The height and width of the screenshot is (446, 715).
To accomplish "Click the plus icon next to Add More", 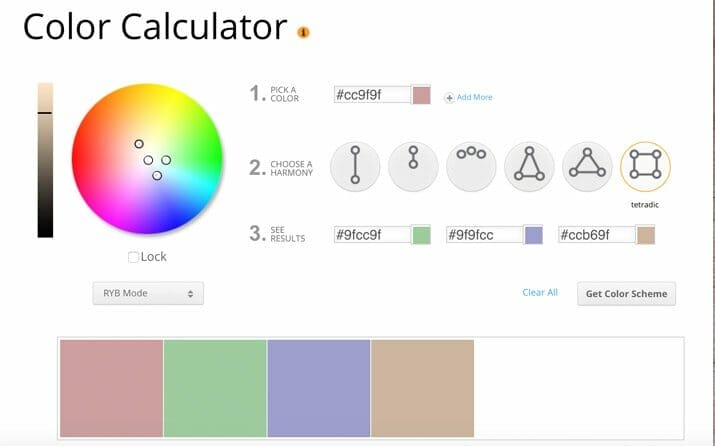I will point(449,97).
